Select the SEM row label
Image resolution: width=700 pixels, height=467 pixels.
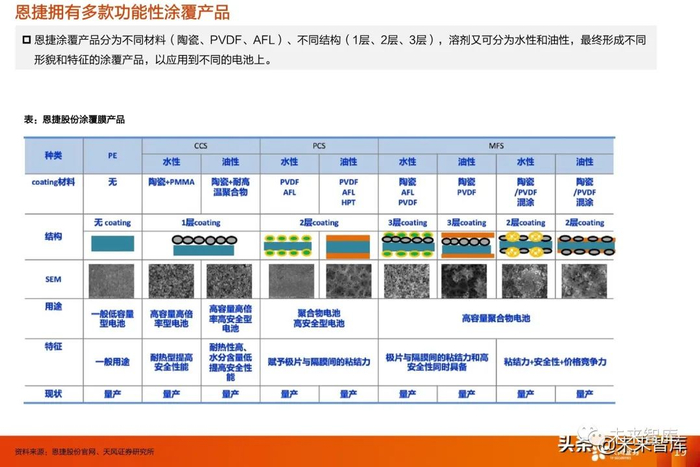point(53,279)
